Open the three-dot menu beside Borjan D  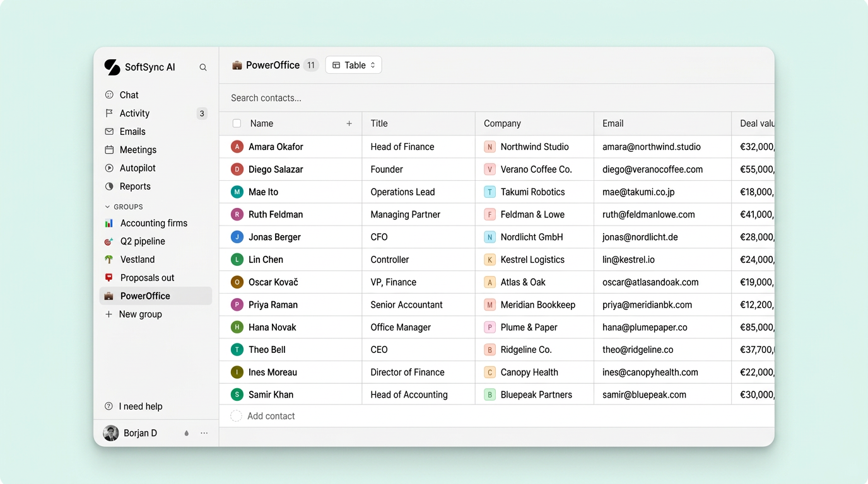pyautogui.click(x=204, y=434)
